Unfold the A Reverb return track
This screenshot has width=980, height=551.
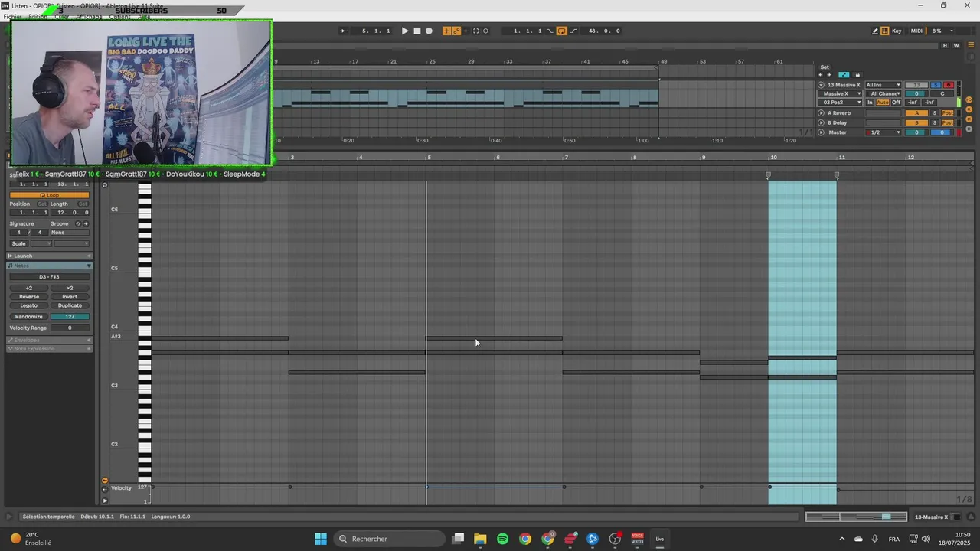[x=821, y=113]
